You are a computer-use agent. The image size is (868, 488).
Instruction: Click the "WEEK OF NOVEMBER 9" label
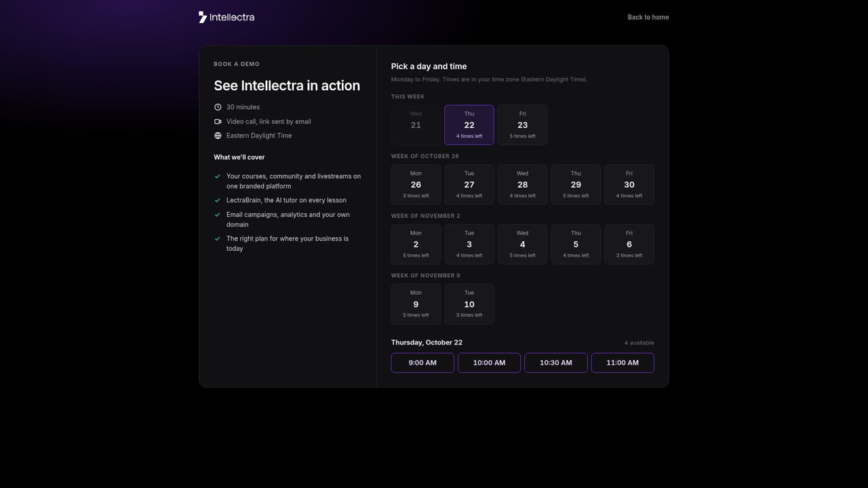coord(426,276)
